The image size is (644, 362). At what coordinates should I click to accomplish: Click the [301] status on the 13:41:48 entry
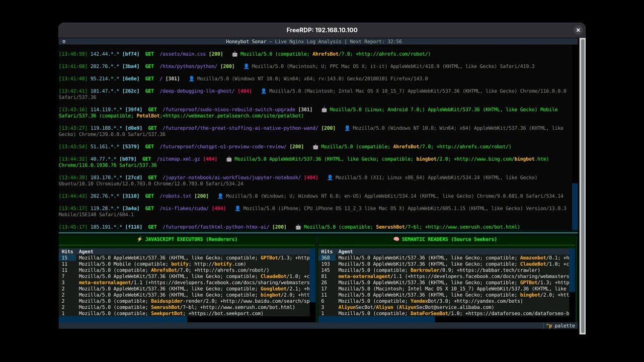coord(173,79)
